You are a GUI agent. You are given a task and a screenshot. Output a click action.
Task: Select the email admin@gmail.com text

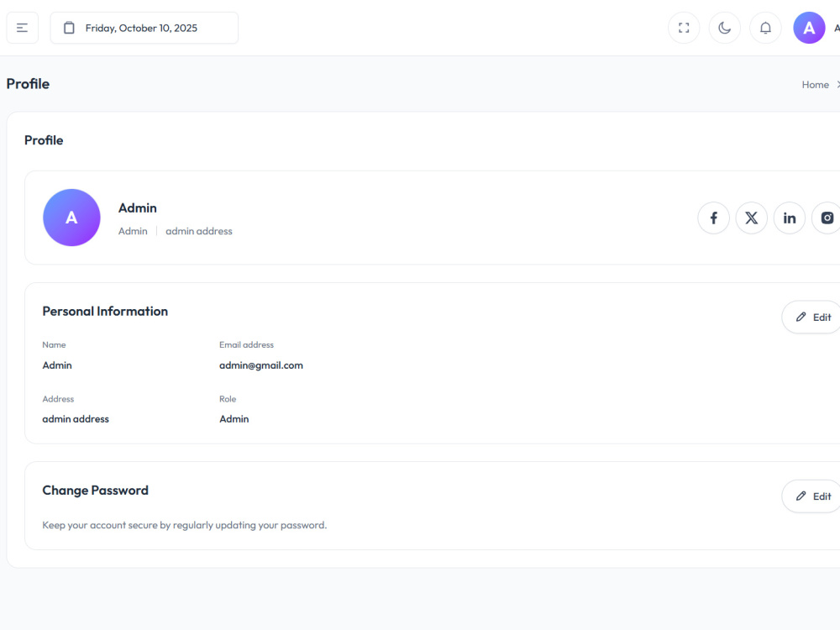click(x=261, y=365)
